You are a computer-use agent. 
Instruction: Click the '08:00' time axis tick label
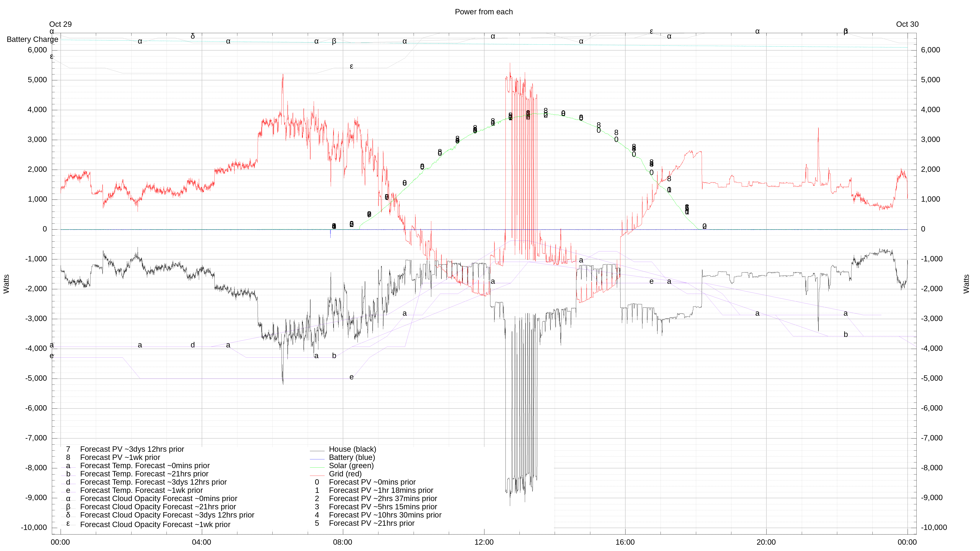tap(342, 542)
